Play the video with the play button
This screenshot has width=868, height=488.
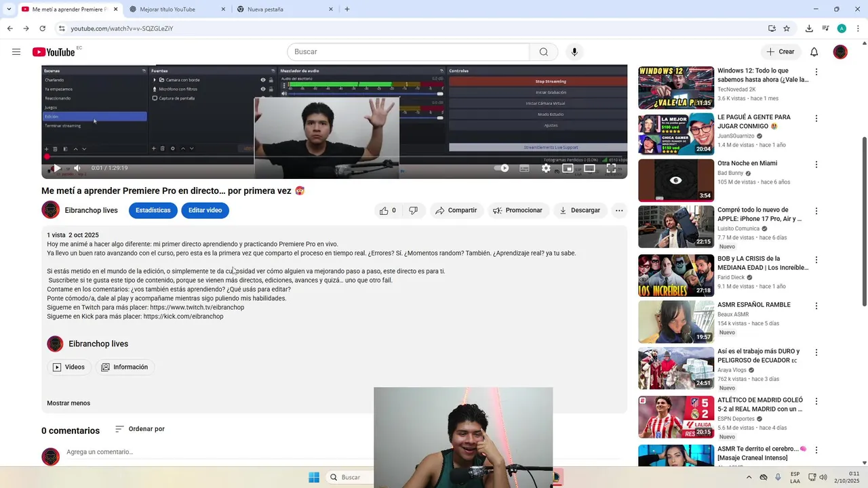pyautogui.click(x=57, y=168)
